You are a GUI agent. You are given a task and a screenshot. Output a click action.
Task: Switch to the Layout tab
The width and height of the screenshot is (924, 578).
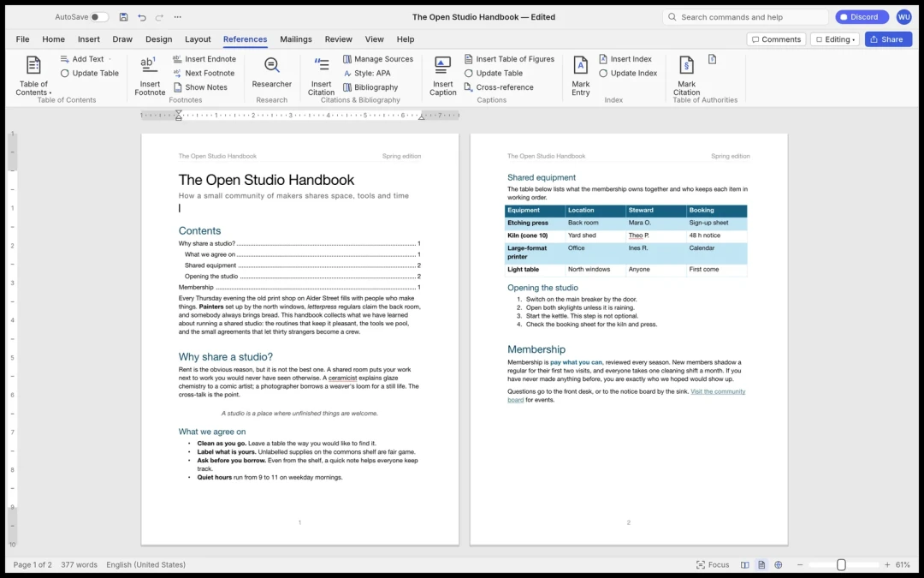point(198,39)
